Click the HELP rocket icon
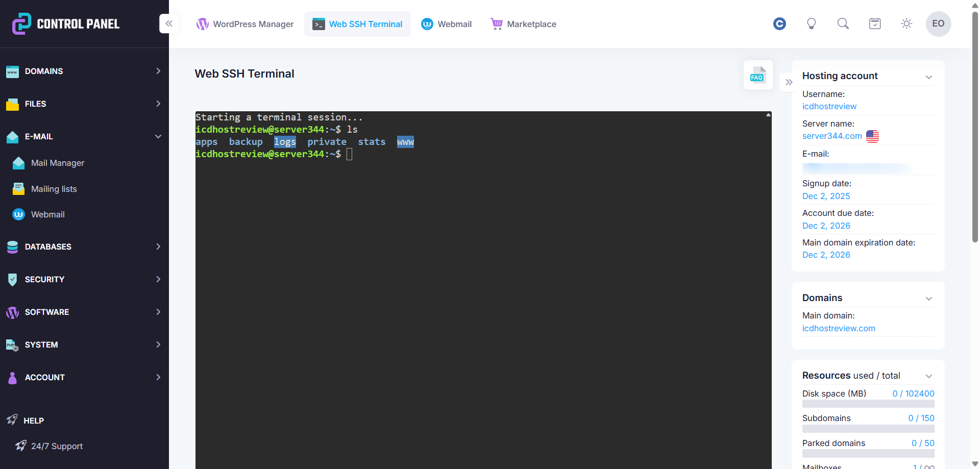980x469 pixels. pyautogui.click(x=12, y=420)
